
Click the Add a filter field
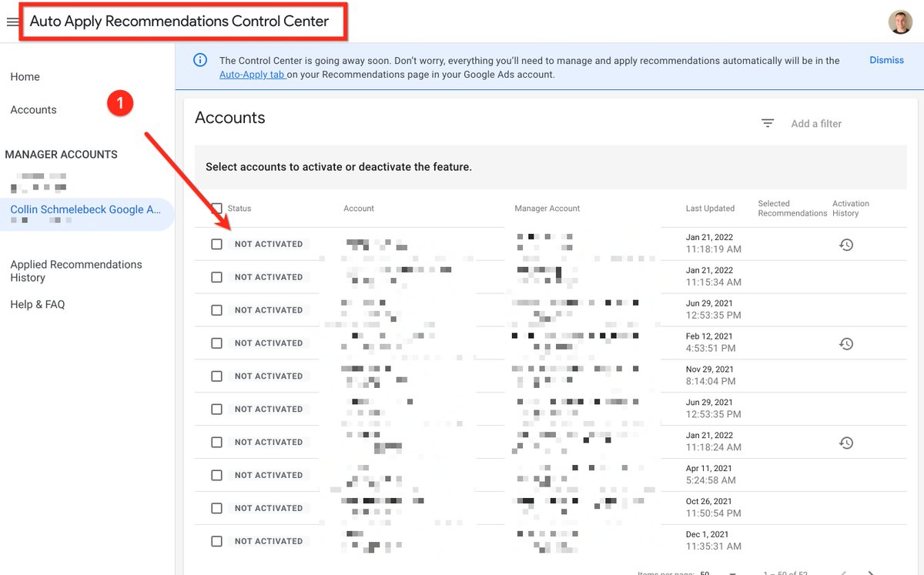(x=816, y=123)
